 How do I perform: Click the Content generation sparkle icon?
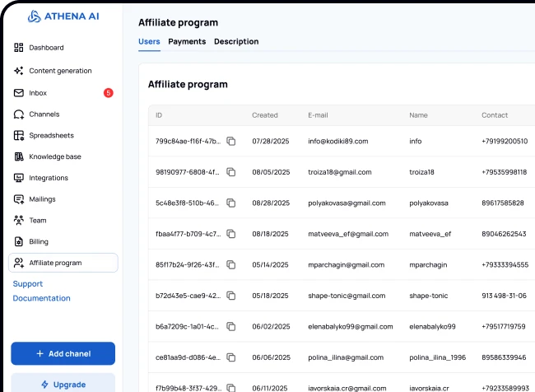click(19, 71)
